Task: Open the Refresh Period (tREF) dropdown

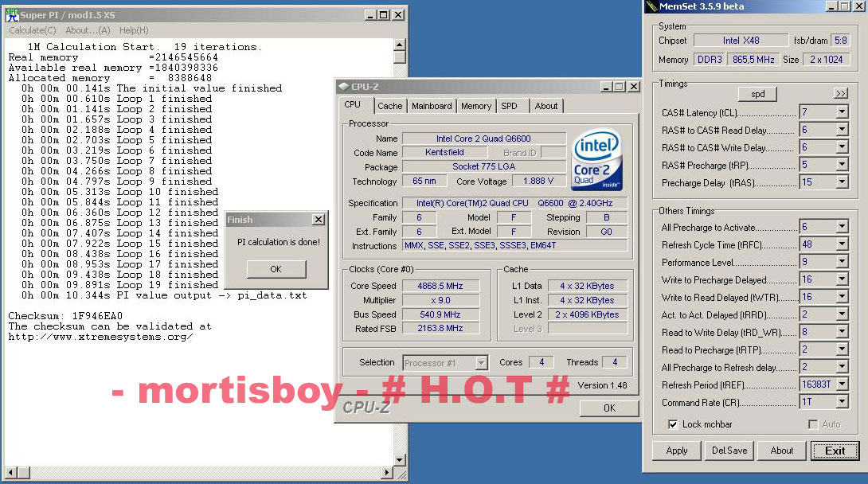Action: (x=842, y=384)
